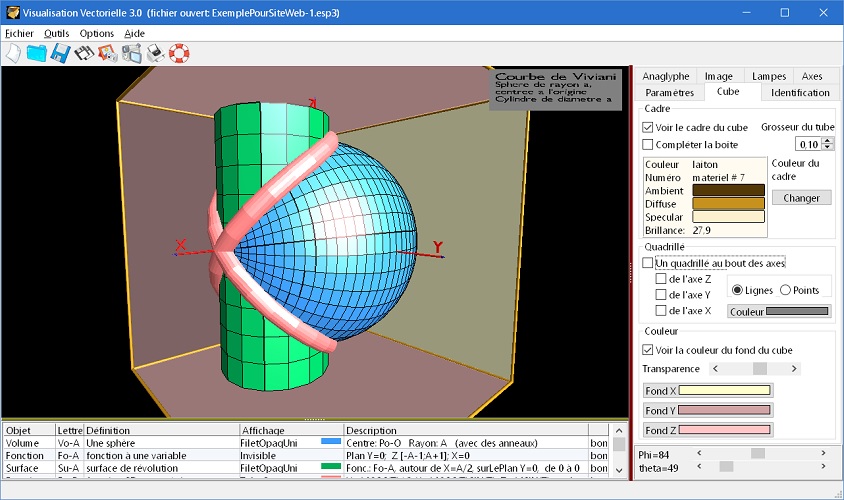Click the blue color swatch in Volume row
Viewport: 844px width, 500px height.
click(x=331, y=441)
